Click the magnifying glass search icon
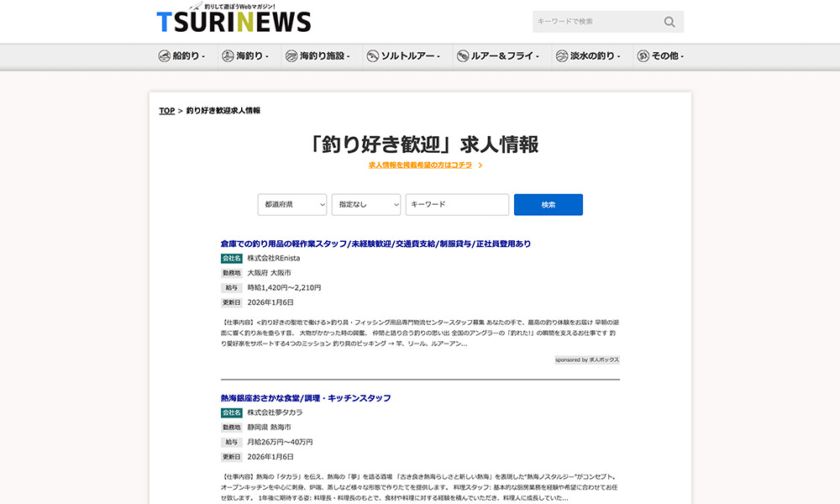Screen dimensions: 840x504 [x=669, y=21]
